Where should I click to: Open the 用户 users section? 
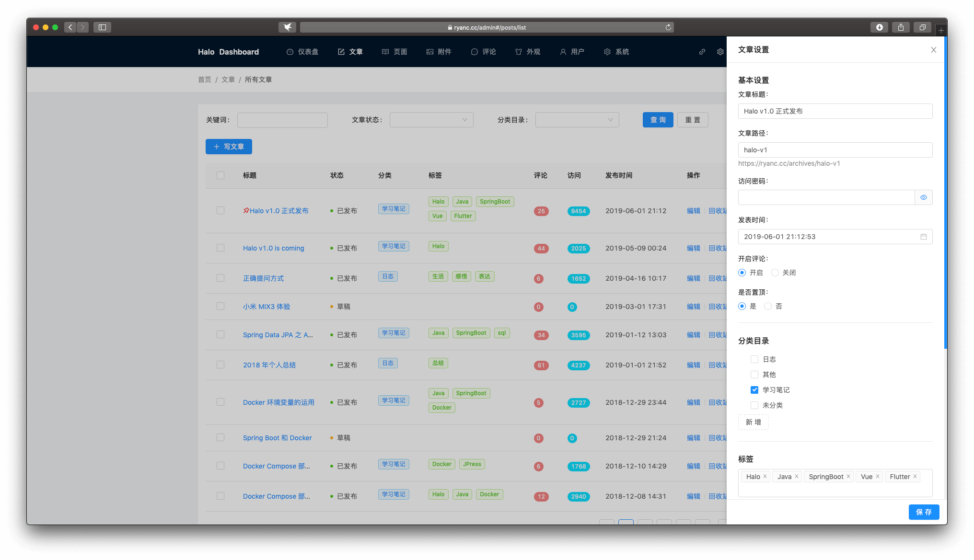coord(572,52)
